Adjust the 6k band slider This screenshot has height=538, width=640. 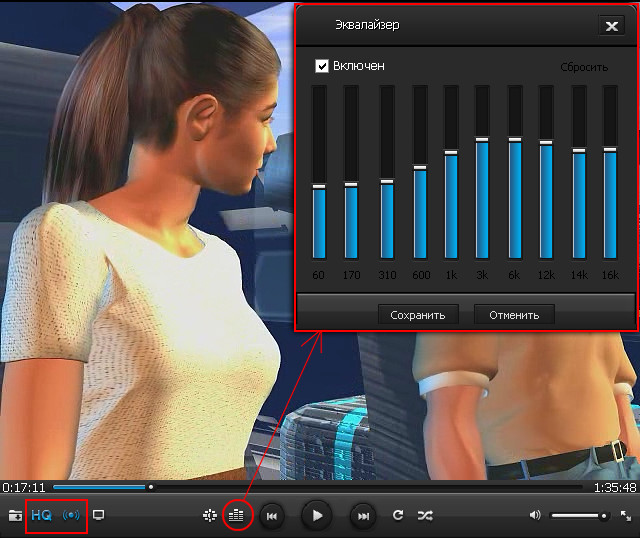(515, 172)
